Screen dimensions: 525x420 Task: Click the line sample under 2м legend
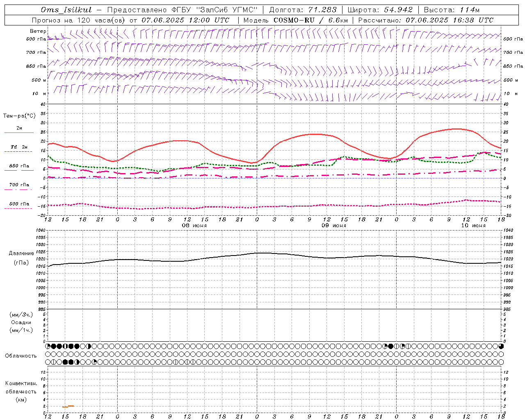tap(18, 133)
